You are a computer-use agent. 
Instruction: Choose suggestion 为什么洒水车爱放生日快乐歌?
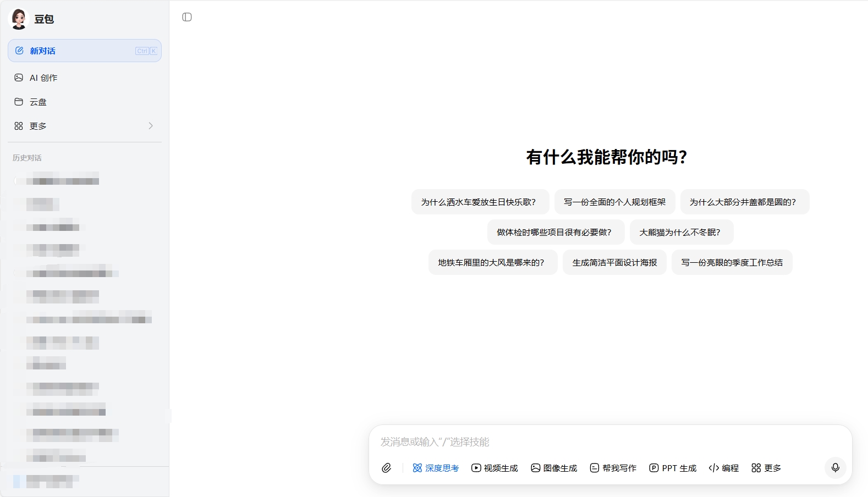point(480,202)
